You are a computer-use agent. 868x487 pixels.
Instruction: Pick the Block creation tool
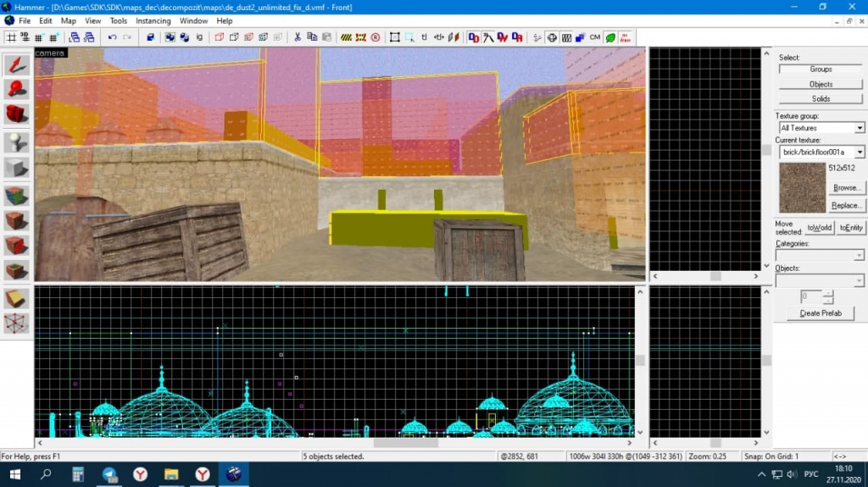pos(17,168)
